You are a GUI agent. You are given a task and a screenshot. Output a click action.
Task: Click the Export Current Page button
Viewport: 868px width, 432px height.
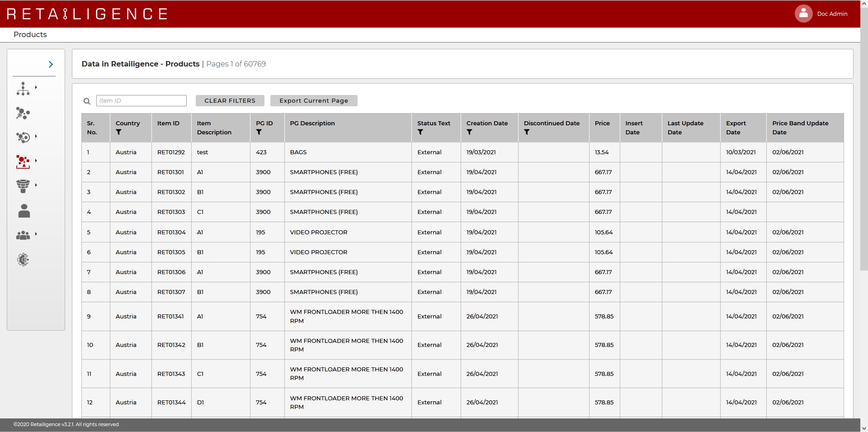coord(314,101)
